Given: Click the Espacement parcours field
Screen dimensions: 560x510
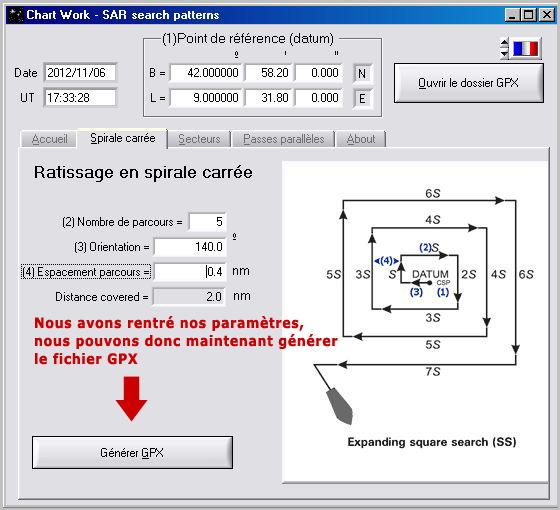Looking at the screenshot, I should pos(190,272).
